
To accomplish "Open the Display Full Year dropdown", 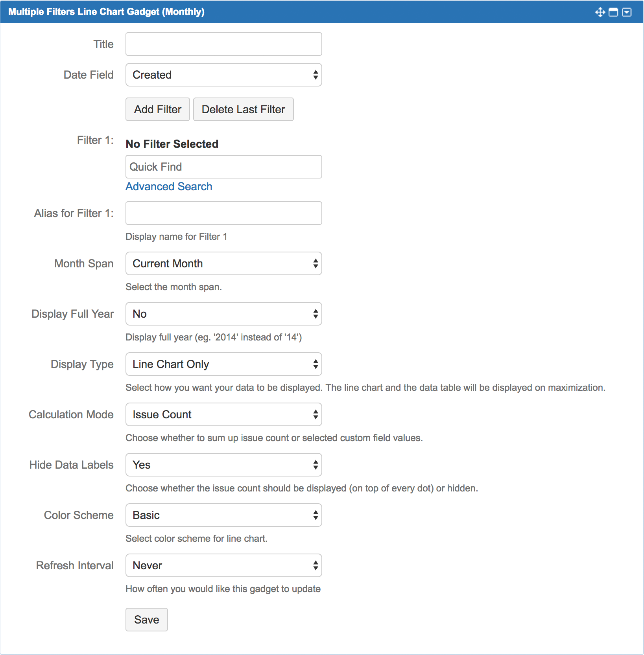I will (223, 314).
